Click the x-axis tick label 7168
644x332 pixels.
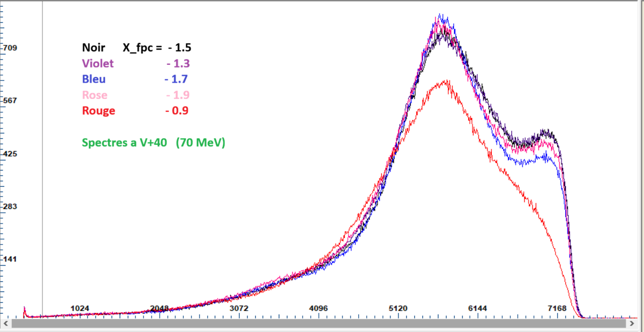(557, 308)
